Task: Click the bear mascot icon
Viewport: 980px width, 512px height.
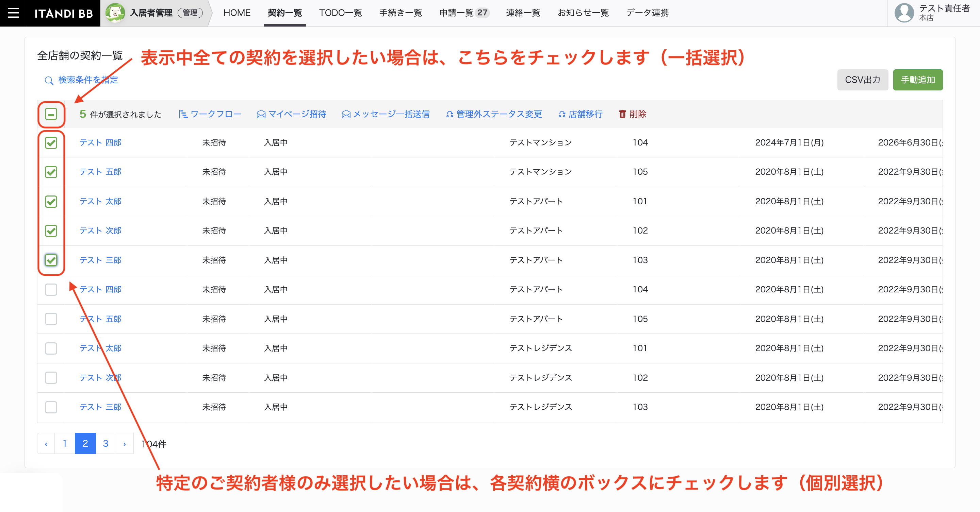Action: [x=115, y=13]
